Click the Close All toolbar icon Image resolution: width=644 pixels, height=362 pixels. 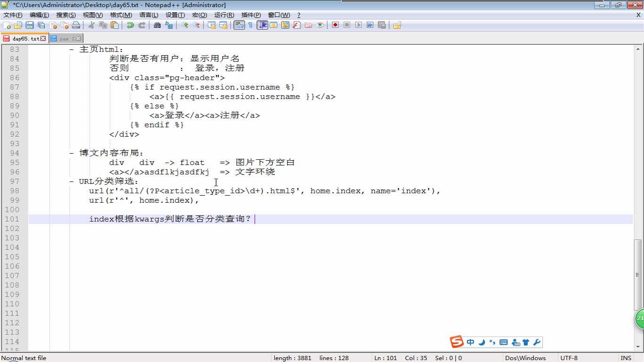pyautogui.click(x=64, y=25)
